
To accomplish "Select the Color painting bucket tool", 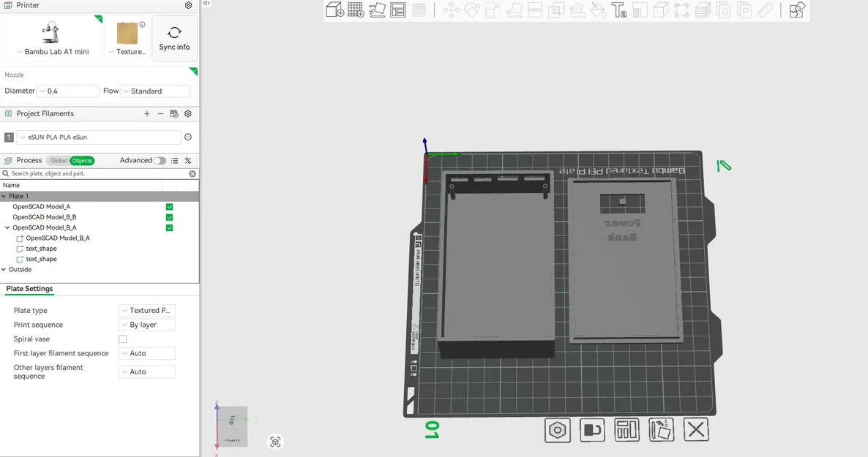I will point(599,10).
